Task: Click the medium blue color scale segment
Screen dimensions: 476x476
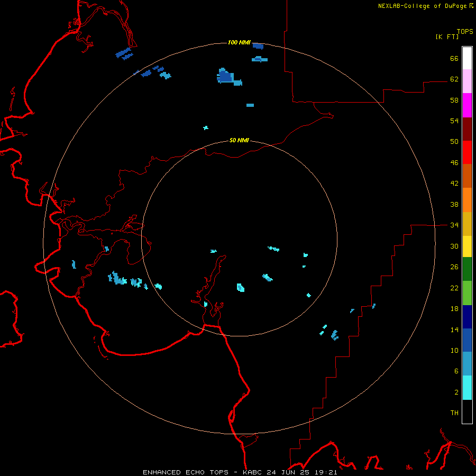Action: click(467, 340)
